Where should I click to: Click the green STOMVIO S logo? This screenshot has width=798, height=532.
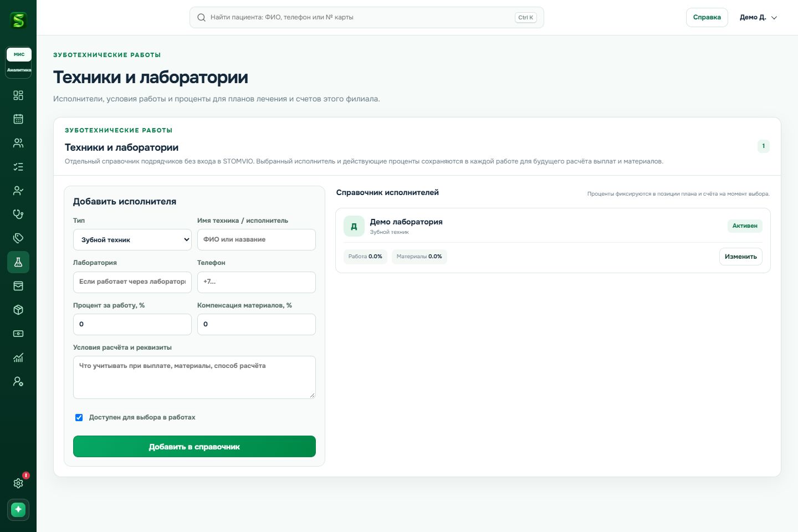tap(18, 21)
